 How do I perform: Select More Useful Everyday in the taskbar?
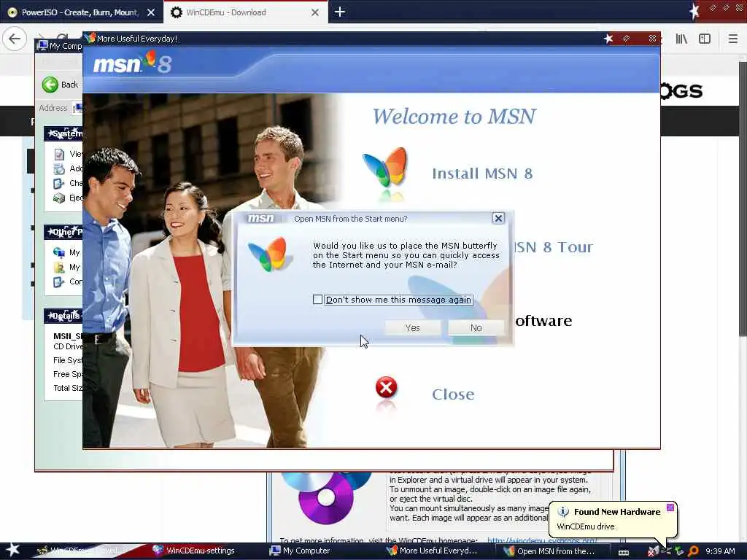tap(438, 551)
